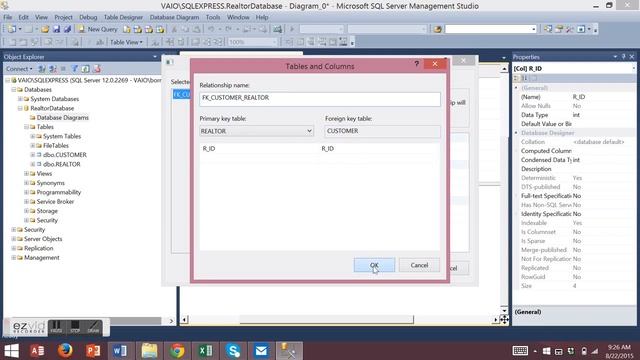Click the Properties Window toolbar icon
The height and width of the screenshot is (360, 640).
(x=559, y=29)
